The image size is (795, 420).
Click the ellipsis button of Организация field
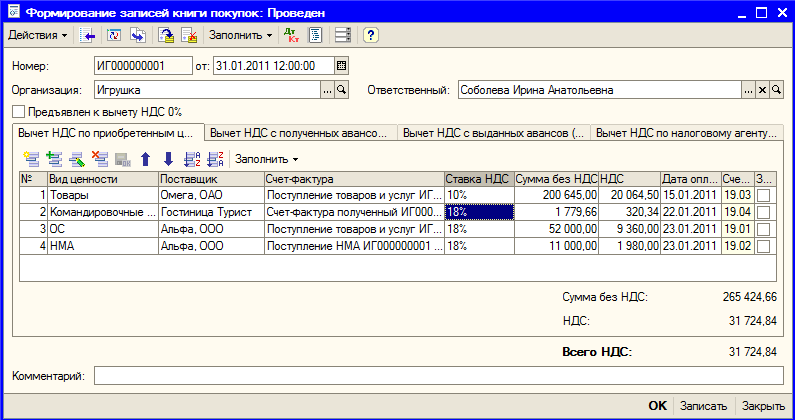coord(328,90)
